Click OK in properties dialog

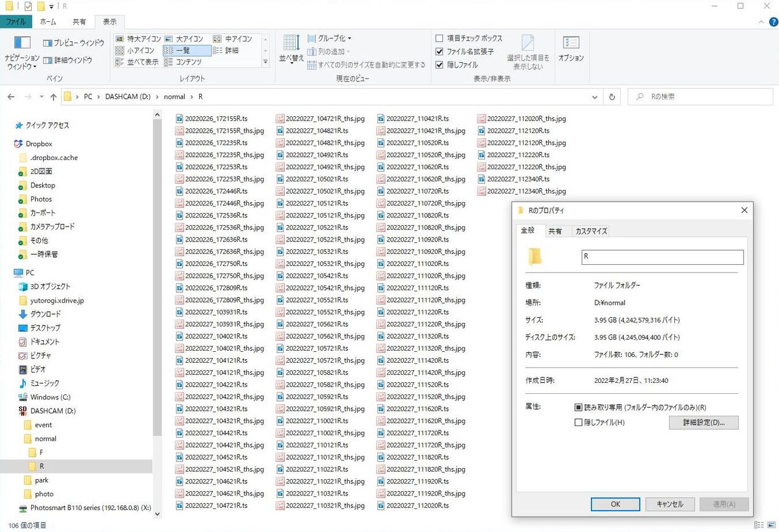[x=615, y=504]
